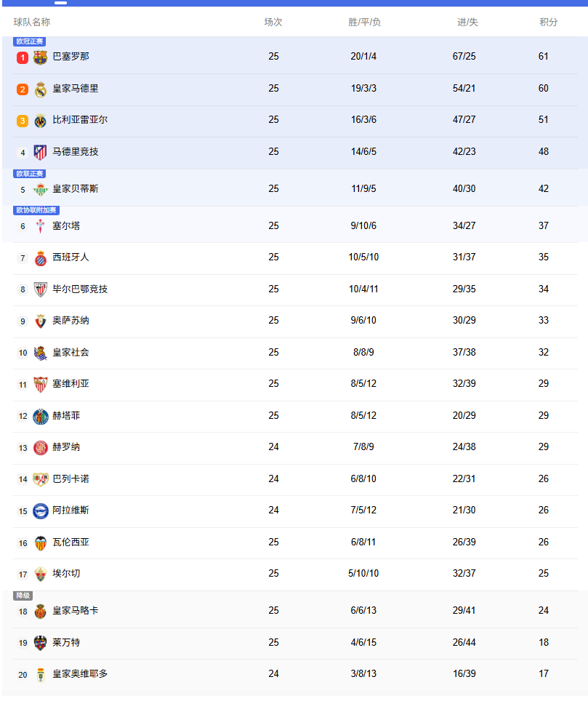Open the 皇家马略卡 team name link

click(75, 611)
